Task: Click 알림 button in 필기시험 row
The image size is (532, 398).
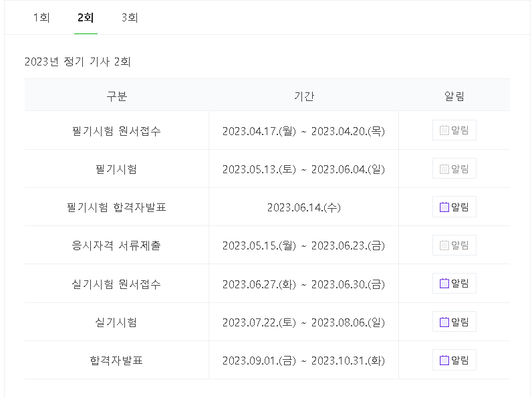Action: (454, 169)
